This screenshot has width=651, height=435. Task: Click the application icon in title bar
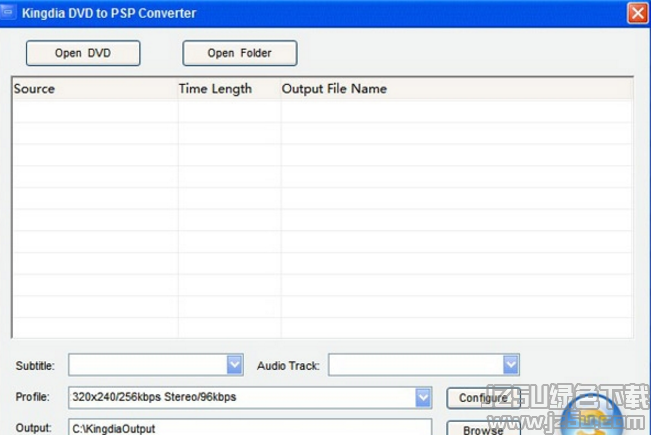pyautogui.click(x=8, y=12)
